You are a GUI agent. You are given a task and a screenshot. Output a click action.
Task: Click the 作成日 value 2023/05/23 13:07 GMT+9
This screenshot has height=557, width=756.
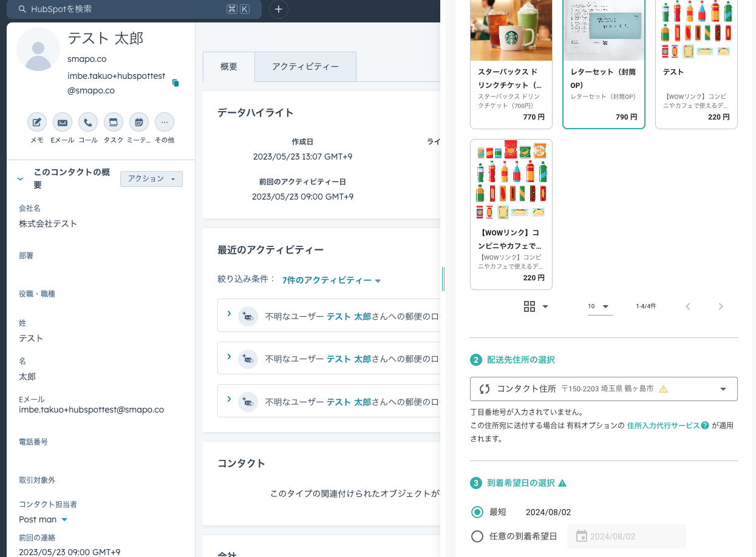pos(302,157)
